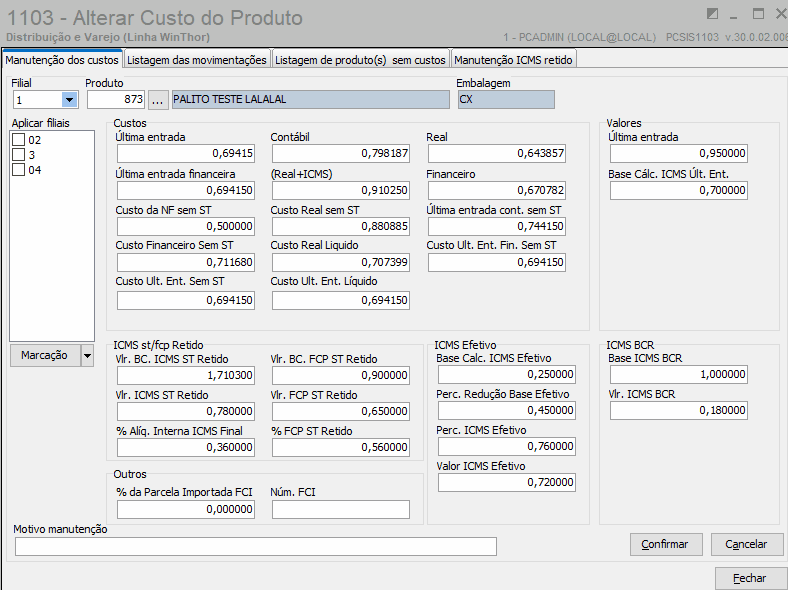Click the Valores Última entrada field
This screenshot has width=788, height=590.
678,153
